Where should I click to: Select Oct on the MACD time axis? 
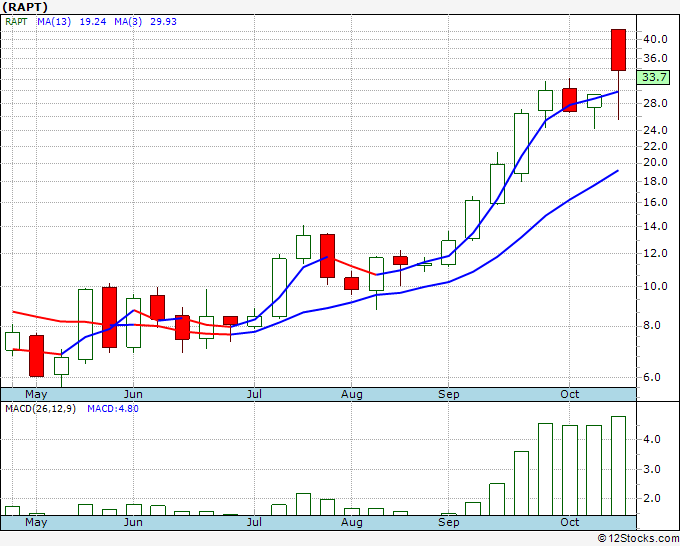point(569,522)
